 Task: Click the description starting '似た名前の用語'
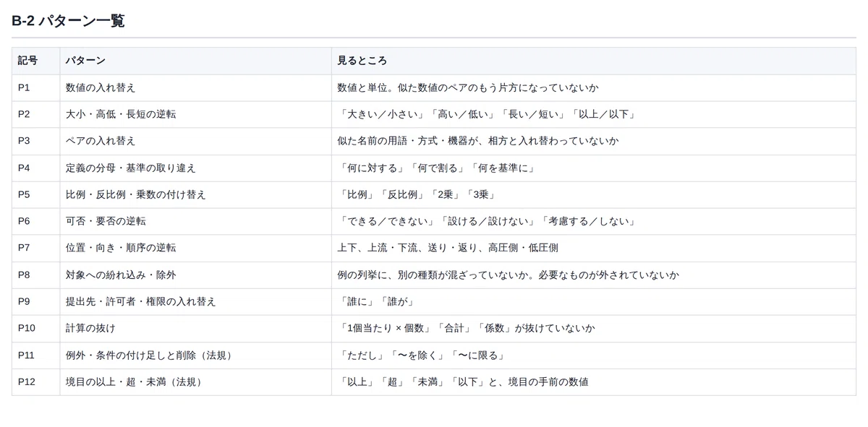tap(478, 141)
